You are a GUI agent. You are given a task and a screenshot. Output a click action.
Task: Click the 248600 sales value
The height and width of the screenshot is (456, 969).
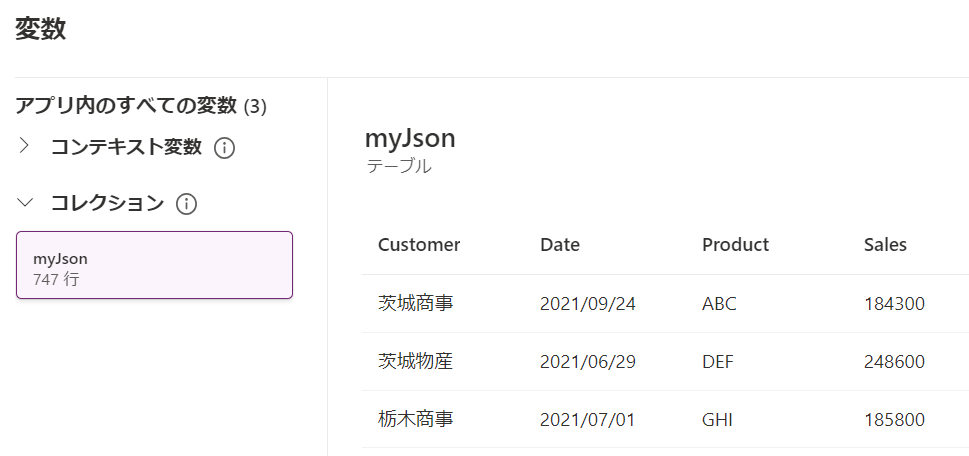click(x=894, y=361)
